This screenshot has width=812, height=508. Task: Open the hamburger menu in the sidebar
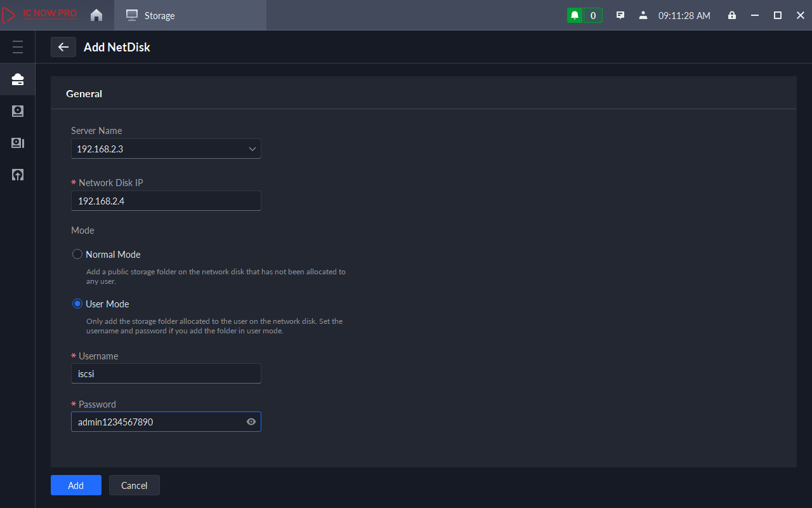pos(18,47)
